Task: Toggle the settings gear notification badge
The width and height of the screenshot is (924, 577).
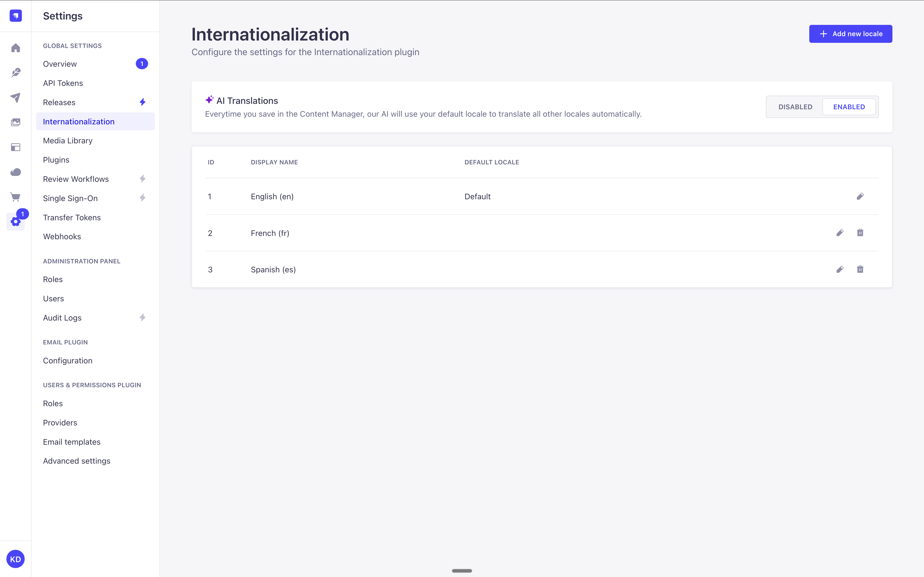Action: (22, 214)
